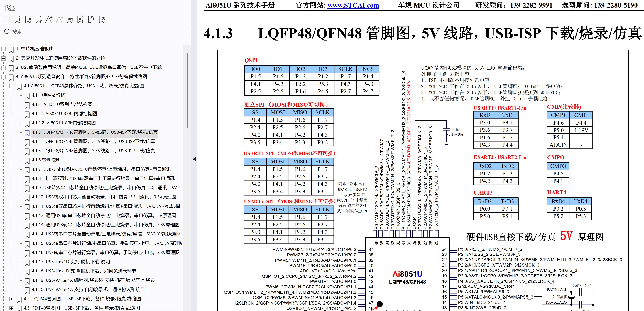644x311 pixels.
Task: Go to bookmark 4.1.14 USB转串口芯片全自动停电
Action: tap(106, 234)
